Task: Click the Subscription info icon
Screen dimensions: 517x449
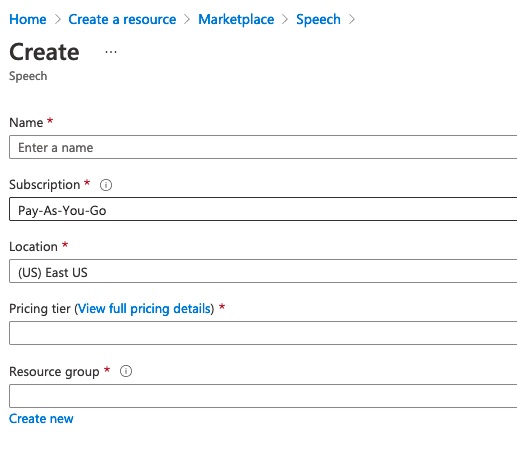Action: pyautogui.click(x=106, y=185)
